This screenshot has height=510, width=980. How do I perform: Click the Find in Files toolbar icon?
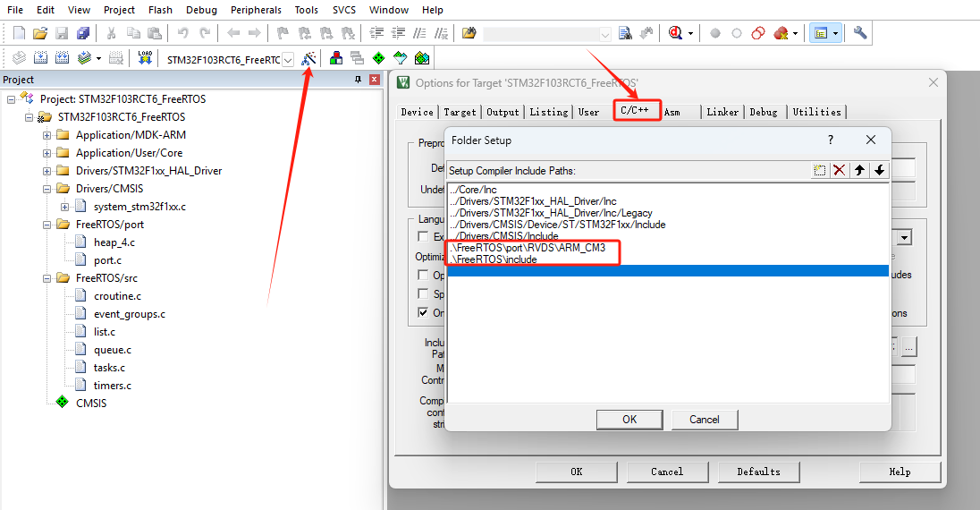pos(469,33)
